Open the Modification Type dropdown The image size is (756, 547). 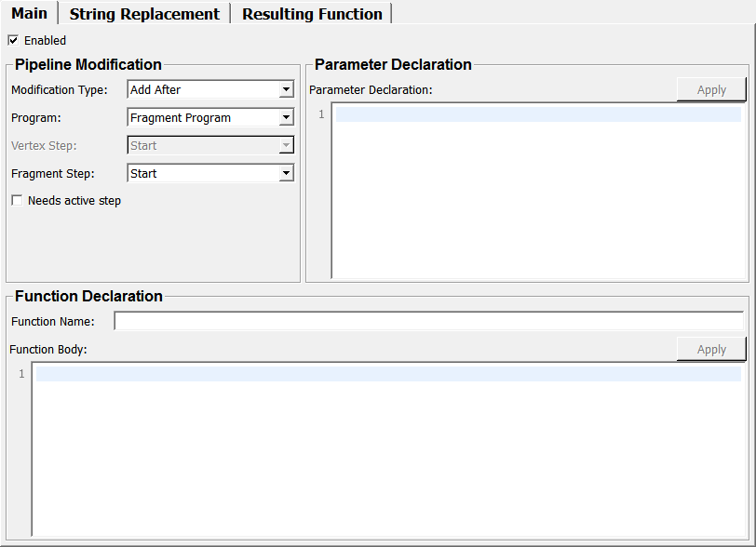[210, 90]
